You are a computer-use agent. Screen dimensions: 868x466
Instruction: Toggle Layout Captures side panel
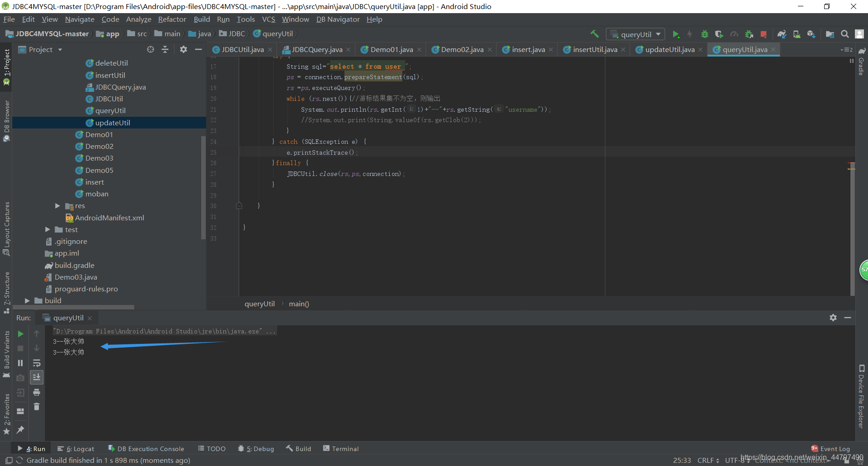(x=6, y=229)
